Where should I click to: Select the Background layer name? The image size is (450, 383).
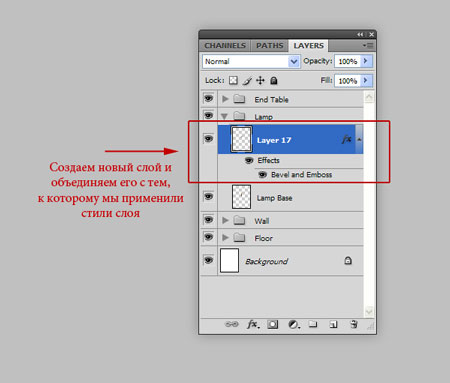pos(266,261)
